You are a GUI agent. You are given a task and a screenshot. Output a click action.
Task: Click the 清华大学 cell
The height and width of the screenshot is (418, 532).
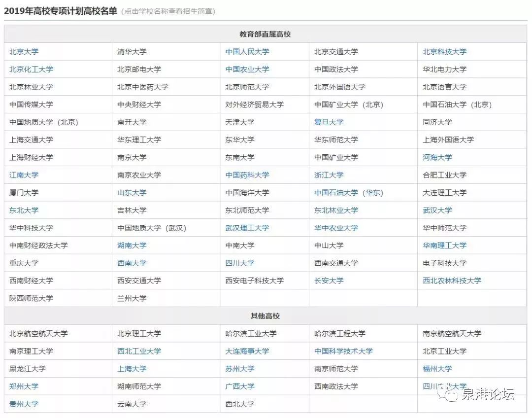pyautogui.click(x=166, y=52)
